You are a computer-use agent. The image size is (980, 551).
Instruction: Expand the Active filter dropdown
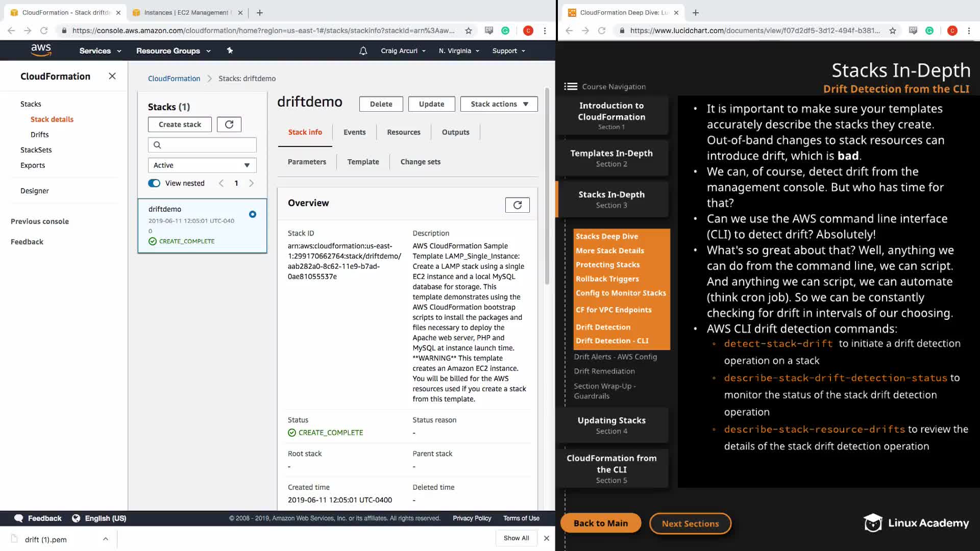pos(202,165)
